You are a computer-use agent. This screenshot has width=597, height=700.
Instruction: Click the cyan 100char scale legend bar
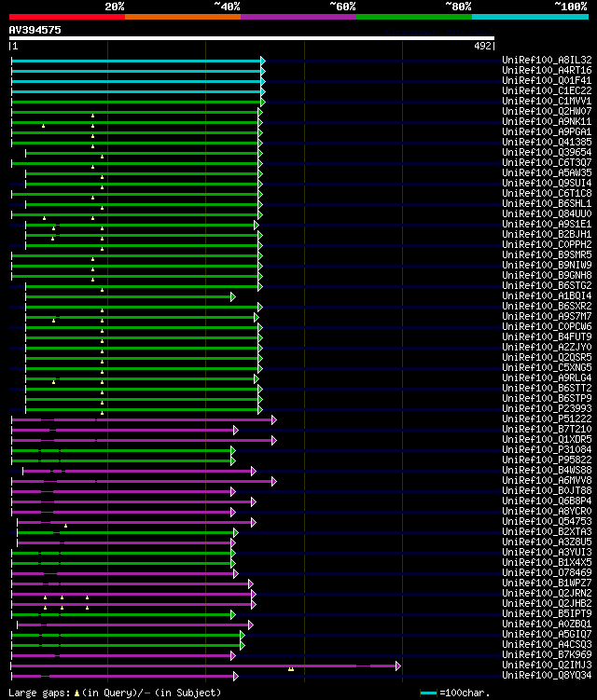(x=428, y=693)
